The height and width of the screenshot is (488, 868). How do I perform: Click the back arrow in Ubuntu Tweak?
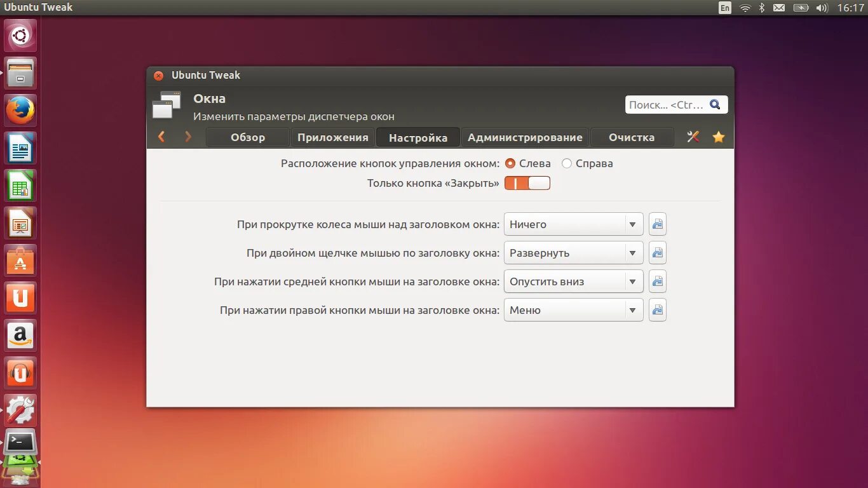[161, 137]
